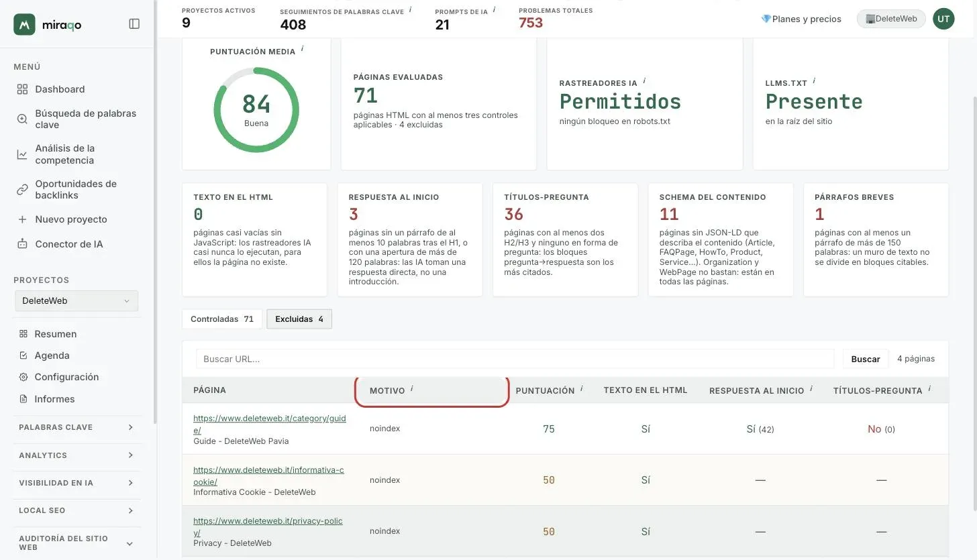The width and height of the screenshot is (977, 560).
Task: Click the Resumen grid icon
Action: 23,334
